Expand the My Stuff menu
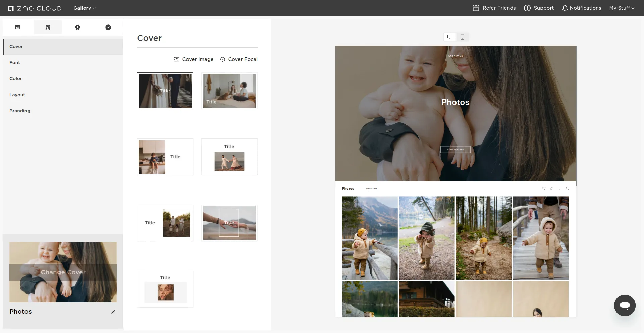This screenshot has width=644, height=333. pyautogui.click(x=622, y=8)
